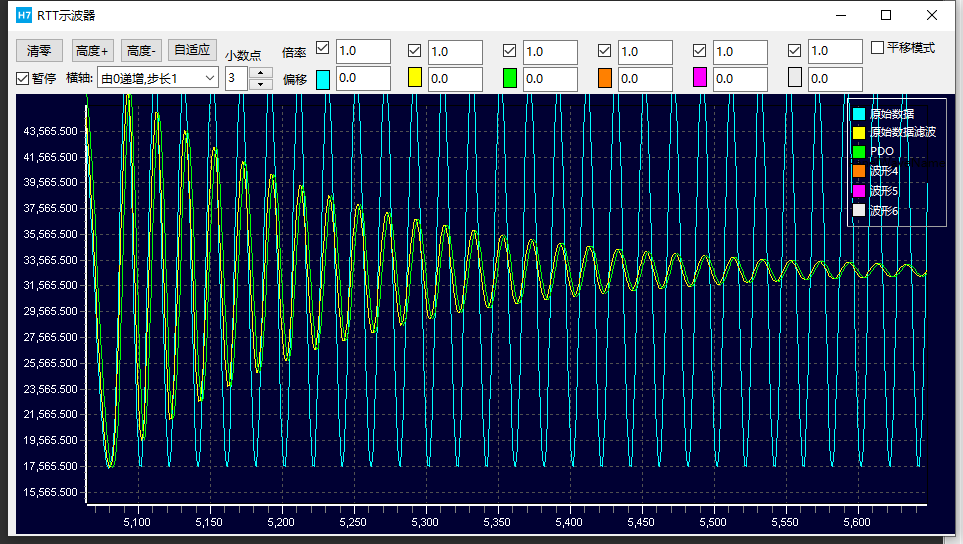
Task: Click the 原始数据 legend entry
Action: pos(891,114)
